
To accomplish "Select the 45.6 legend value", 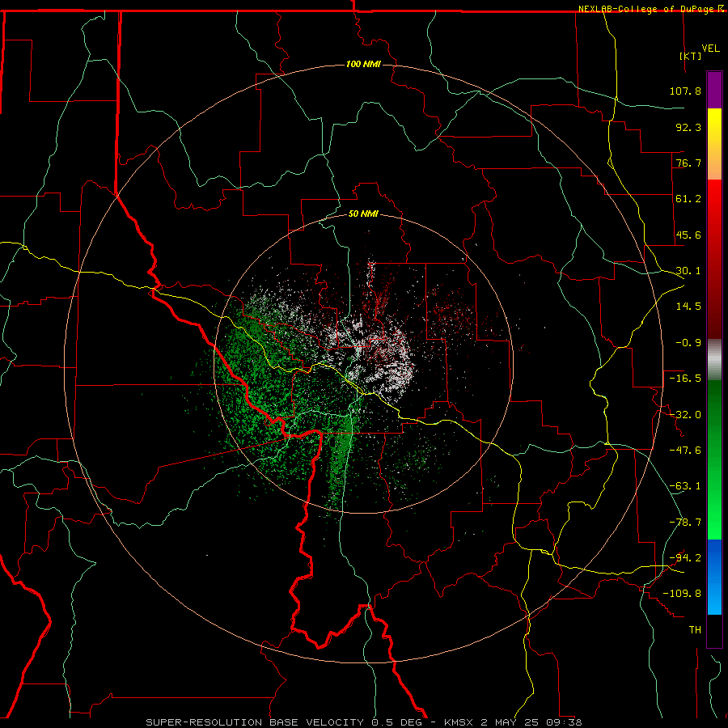I will tap(688, 235).
